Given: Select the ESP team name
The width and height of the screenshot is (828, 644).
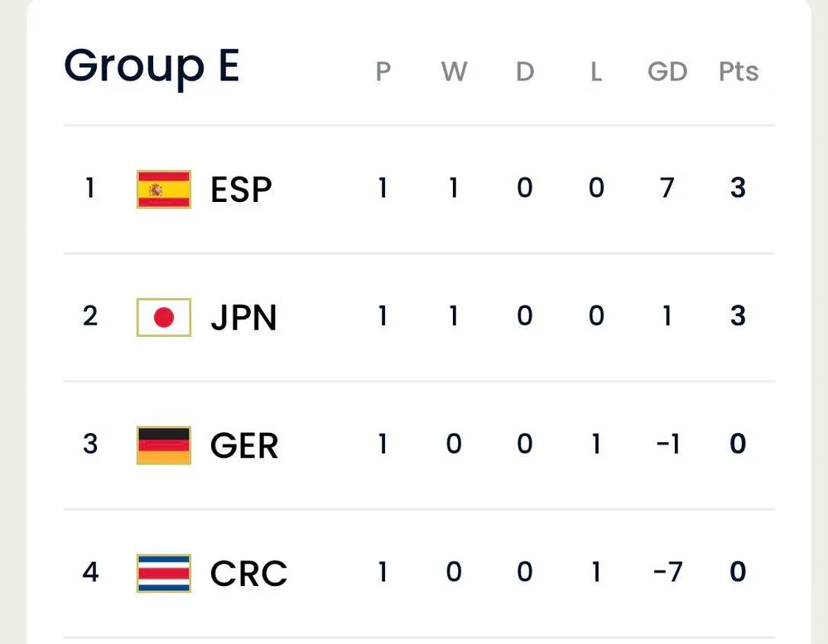Looking at the screenshot, I should tap(241, 190).
